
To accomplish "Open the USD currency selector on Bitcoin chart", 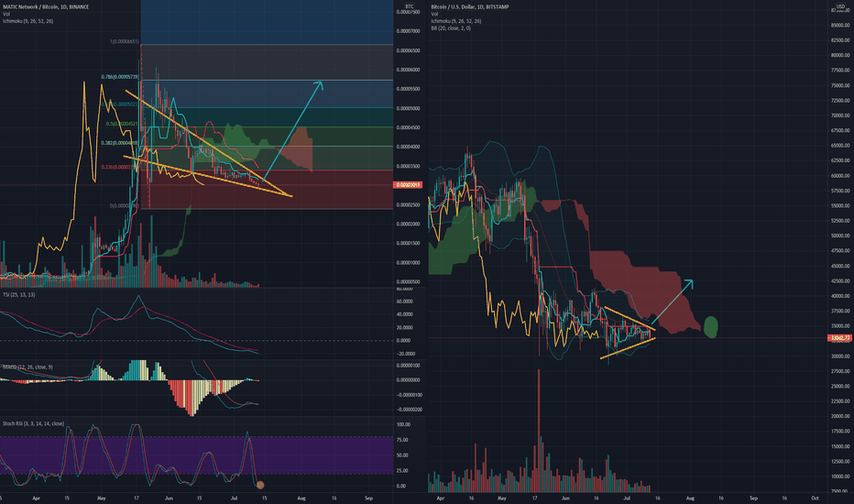I will click(840, 6).
